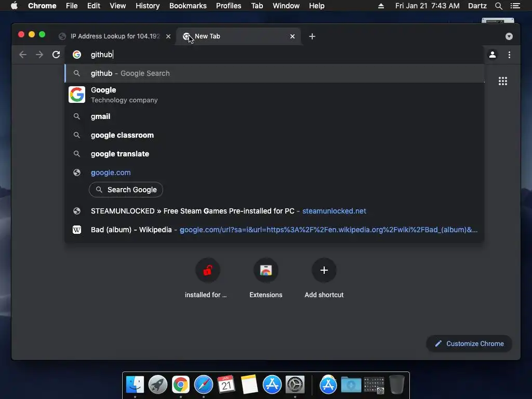Screen dimensions: 532x399
Task: Reload the current page
Action: point(56,55)
